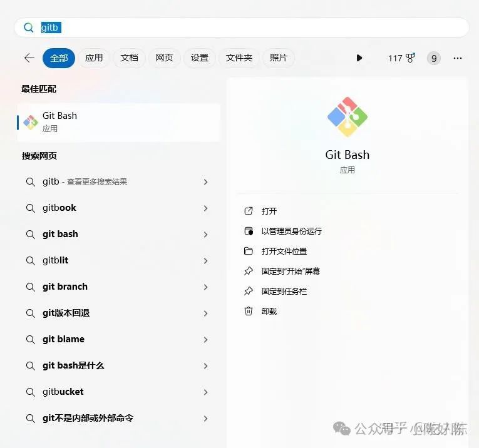
Task: Expand the chevron next to gitbook
Action: click(x=205, y=208)
